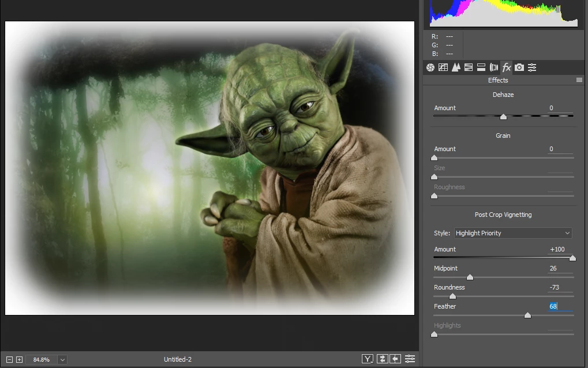Click the vignetting Amount slider handle
588x368 pixels.
point(572,258)
